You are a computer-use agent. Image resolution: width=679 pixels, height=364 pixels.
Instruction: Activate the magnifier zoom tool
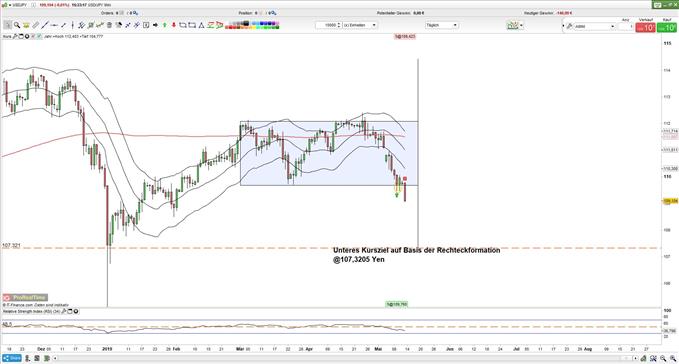click(17, 25)
